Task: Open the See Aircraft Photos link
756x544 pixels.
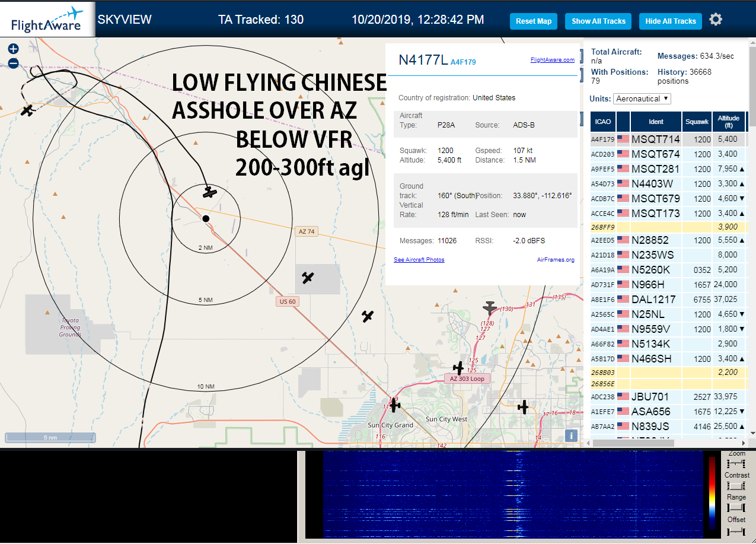Action: (419, 259)
